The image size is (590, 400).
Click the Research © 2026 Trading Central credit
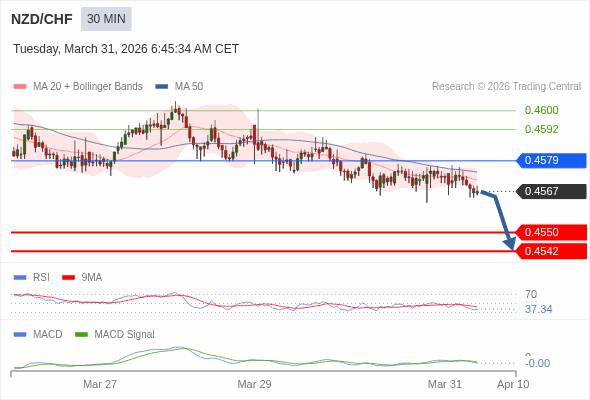coord(506,87)
